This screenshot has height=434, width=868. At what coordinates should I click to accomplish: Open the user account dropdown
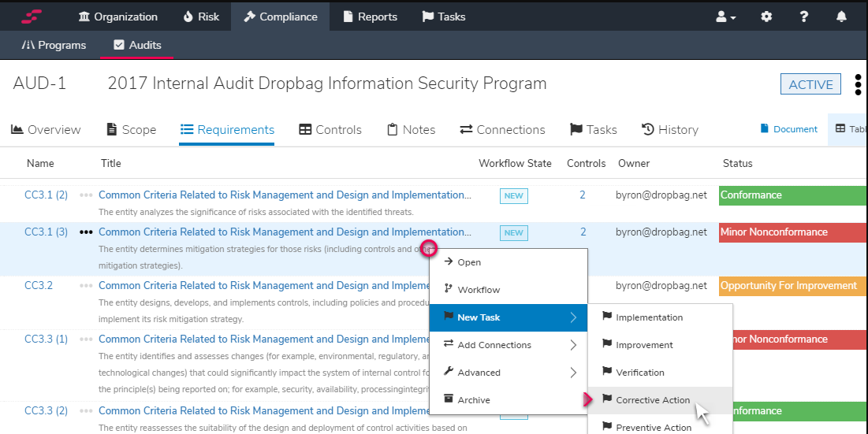pyautogui.click(x=725, y=17)
